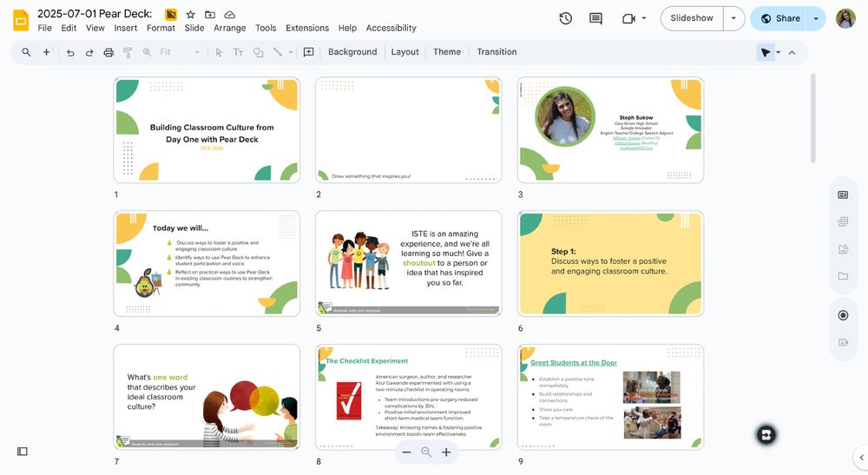Show the side panel with the bottom chevron
Screen dimensions: 868x475
(861, 458)
